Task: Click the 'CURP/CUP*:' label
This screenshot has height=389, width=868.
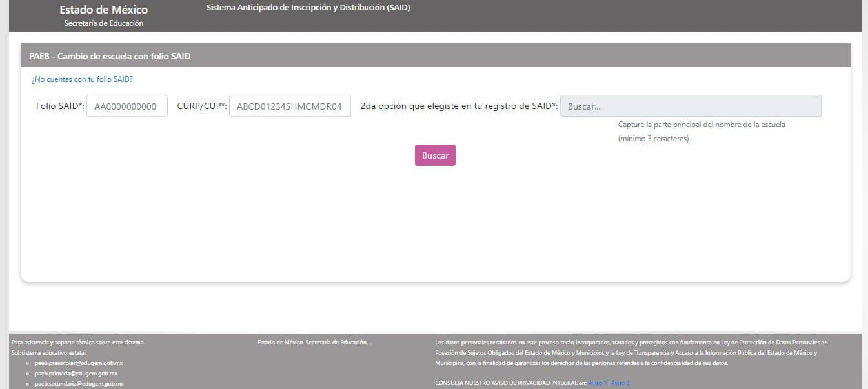Action: [x=202, y=106]
